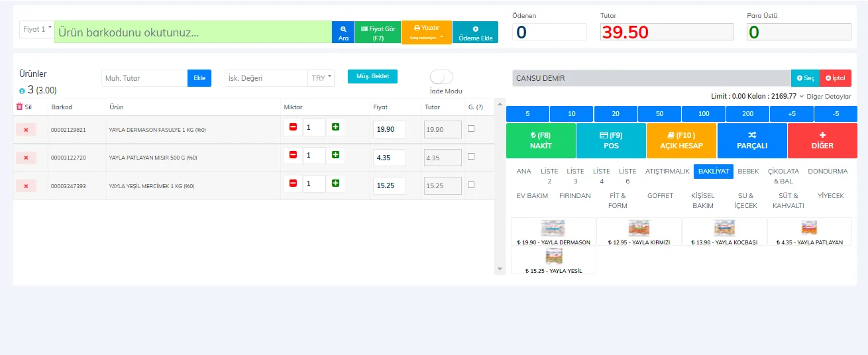Click the +5 amount button
The image size is (868, 355).
click(792, 114)
